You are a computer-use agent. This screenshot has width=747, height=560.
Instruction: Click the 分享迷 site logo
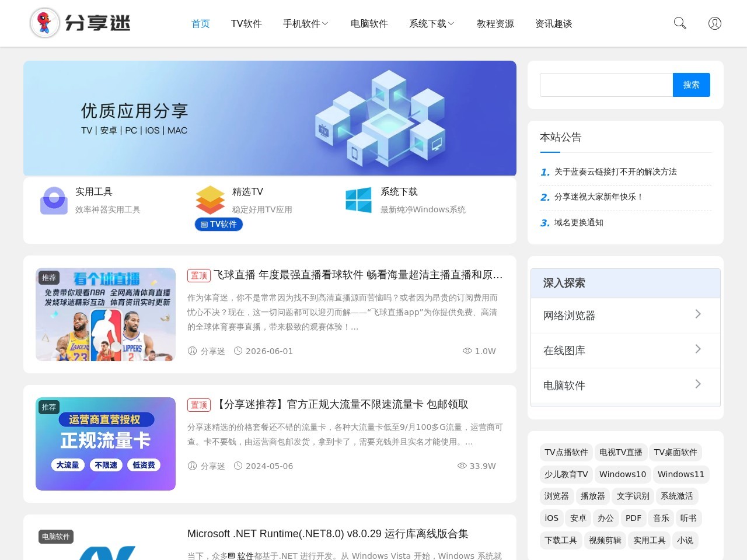pyautogui.click(x=81, y=23)
